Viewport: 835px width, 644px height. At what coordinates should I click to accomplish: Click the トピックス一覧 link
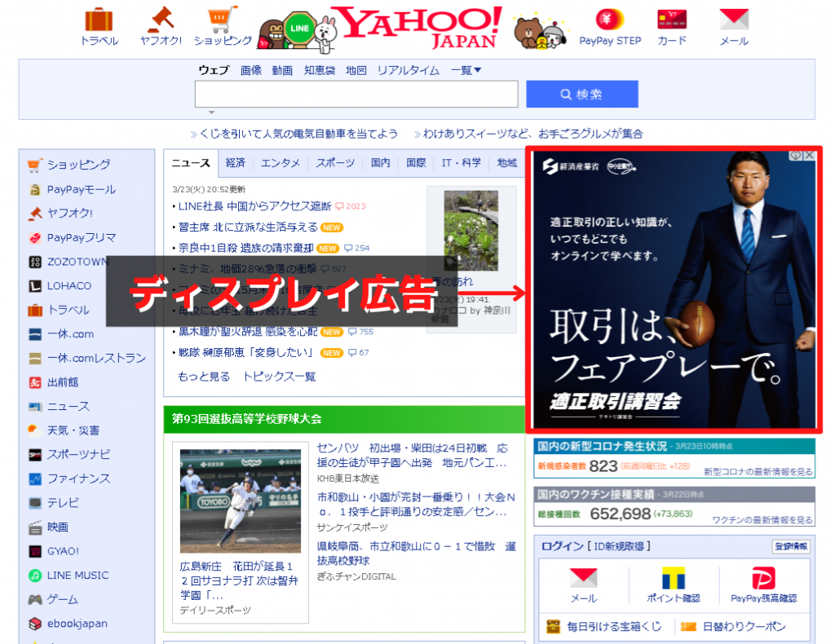[x=279, y=377]
